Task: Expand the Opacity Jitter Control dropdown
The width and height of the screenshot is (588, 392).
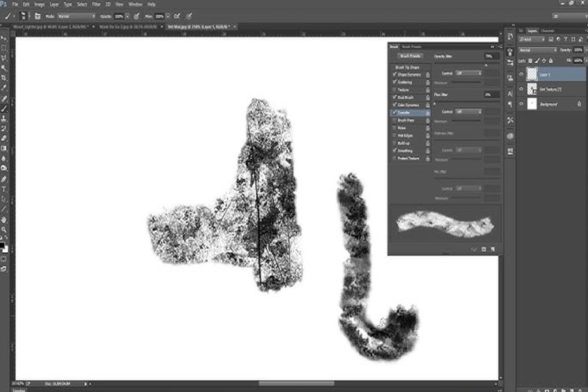Action: click(468, 73)
